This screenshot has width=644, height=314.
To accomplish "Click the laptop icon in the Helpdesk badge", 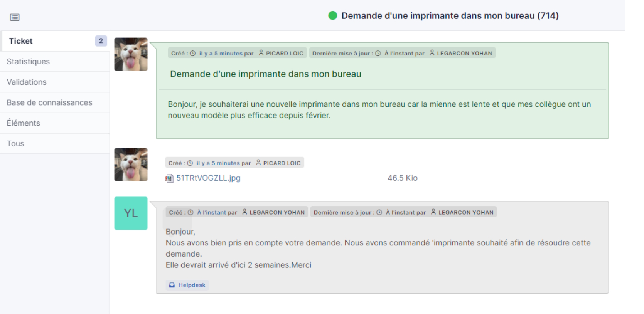I will (172, 285).
